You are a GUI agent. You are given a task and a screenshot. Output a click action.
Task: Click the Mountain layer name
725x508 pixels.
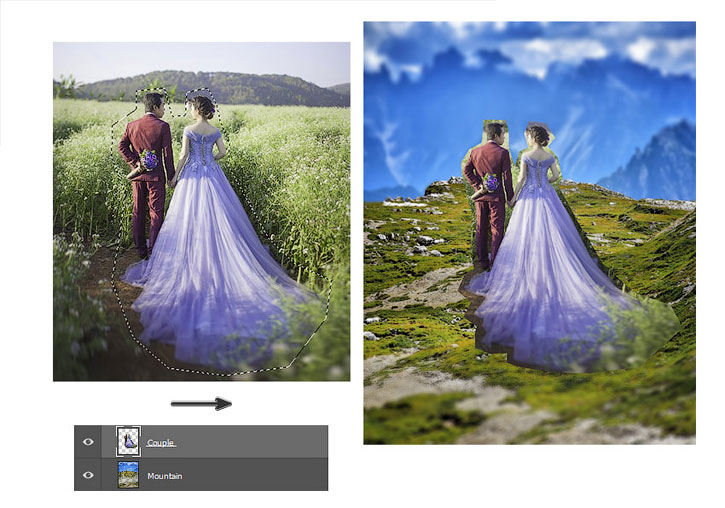coord(165,476)
